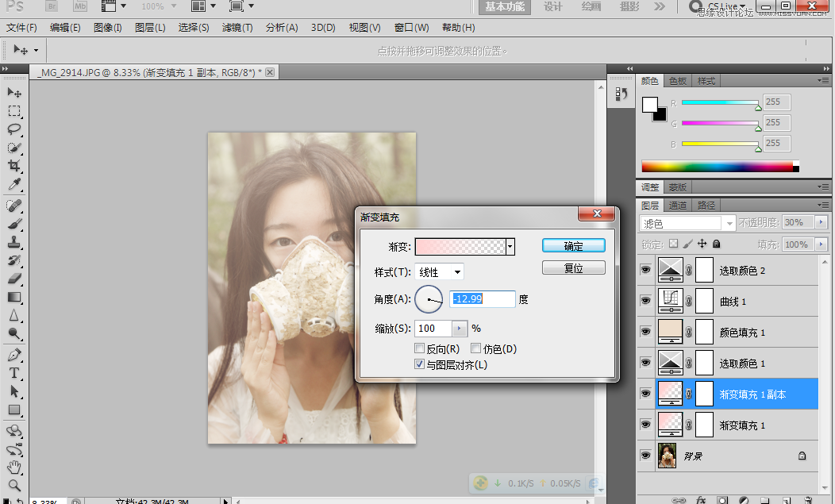835x504 pixels.
Task: Expand more workspaces chevron
Action: 660,6
